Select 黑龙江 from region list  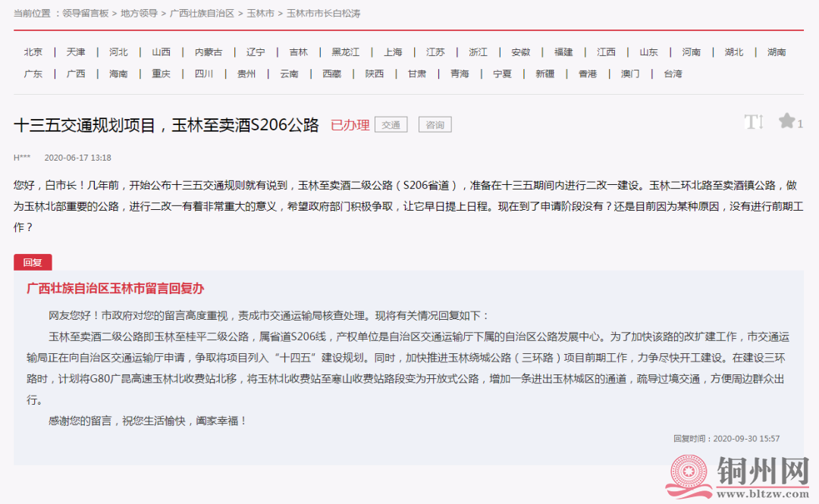(347, 52)
